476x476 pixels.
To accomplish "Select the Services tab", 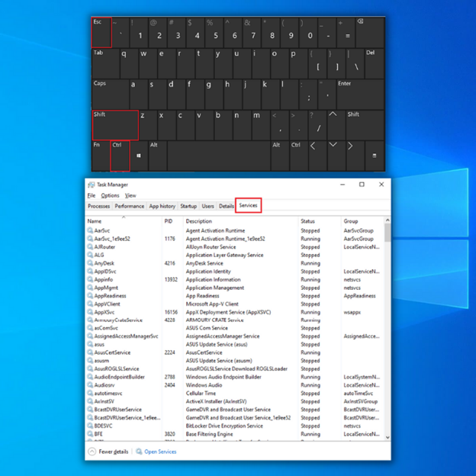I will point(248,205).
